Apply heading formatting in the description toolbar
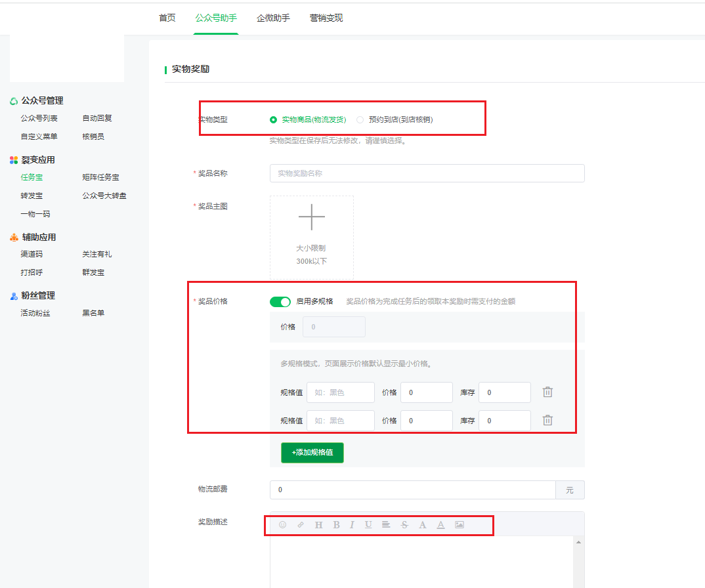 point(318,524)
